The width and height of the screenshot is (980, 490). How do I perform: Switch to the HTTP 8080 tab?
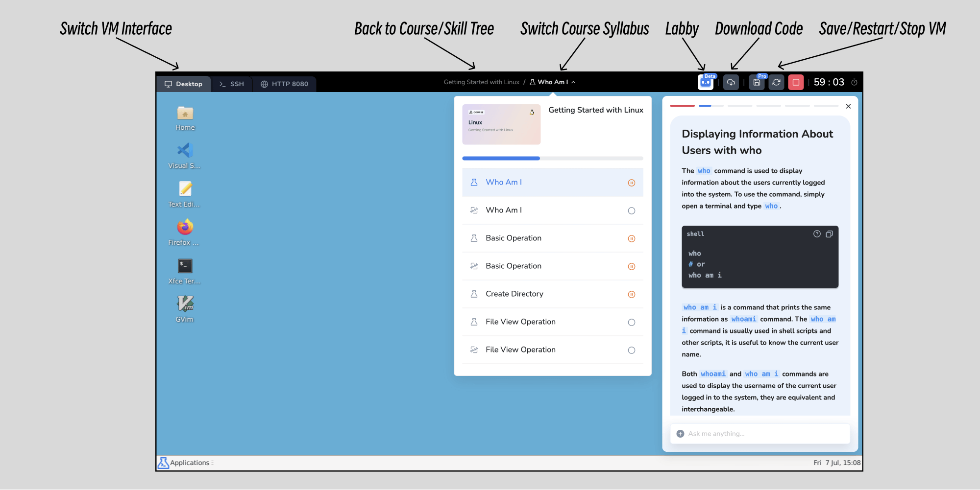tap(284, 84)
